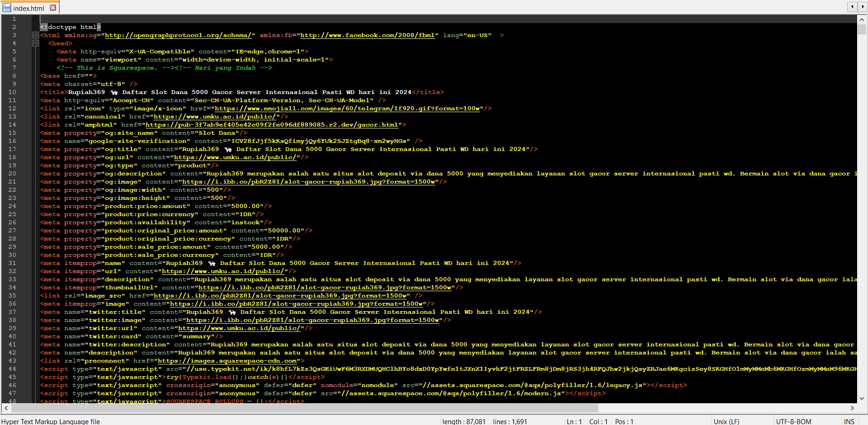
Task: Click the vertical scrollbar thumb
Action: 862,29
